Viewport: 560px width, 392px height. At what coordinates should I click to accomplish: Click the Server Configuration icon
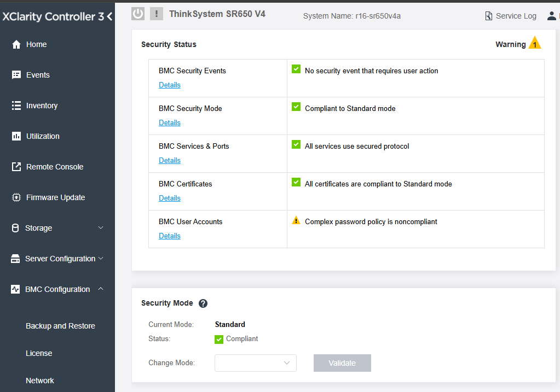(x=15, y=259)
